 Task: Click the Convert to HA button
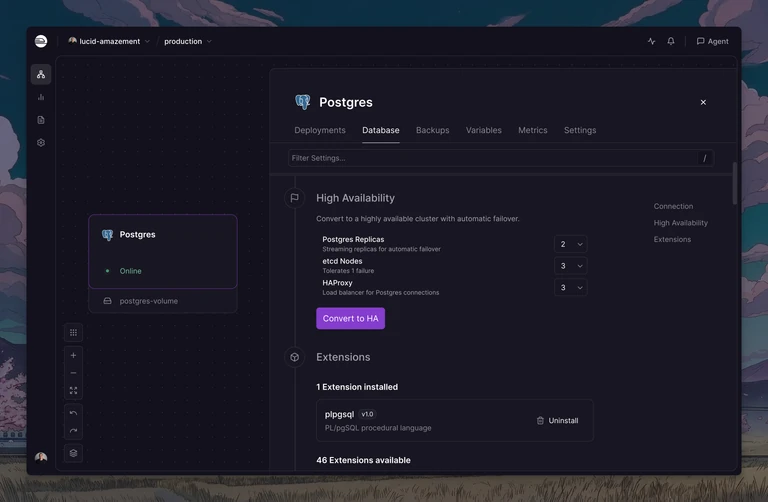[351, 318]
